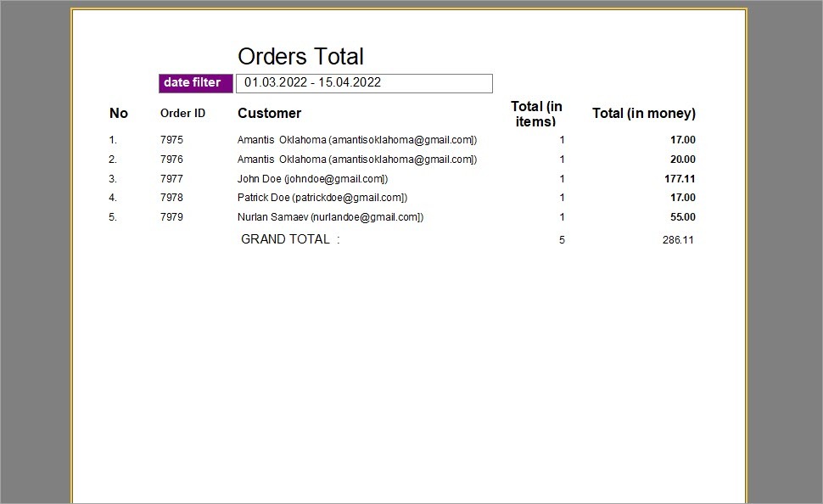823x504 pixels.
Task: Click the grand total items count 5
Action: click(562, 240)
